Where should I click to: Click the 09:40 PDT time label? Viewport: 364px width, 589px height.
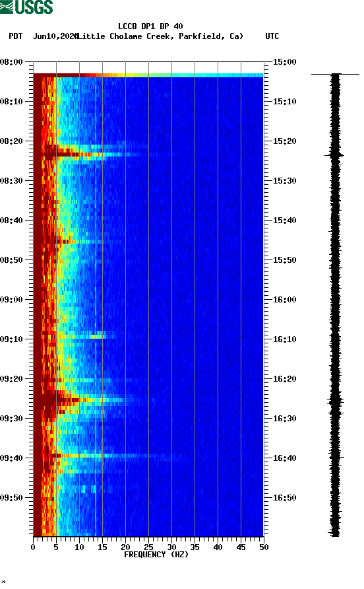11,458
